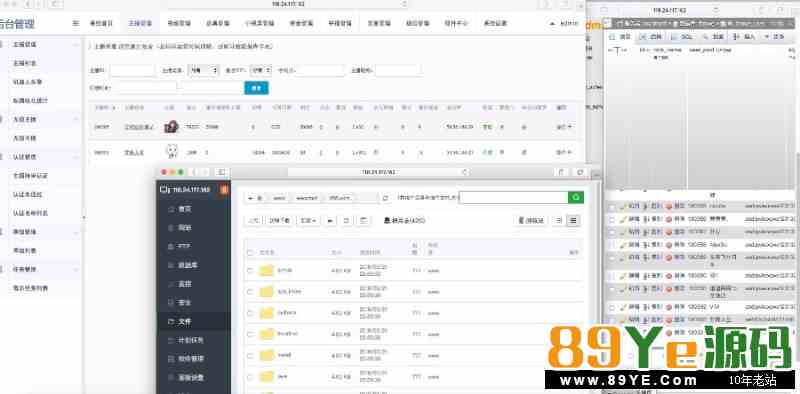Click address bar of front Safari window
The width and height of the screenshot is (800, 394).
379,173
